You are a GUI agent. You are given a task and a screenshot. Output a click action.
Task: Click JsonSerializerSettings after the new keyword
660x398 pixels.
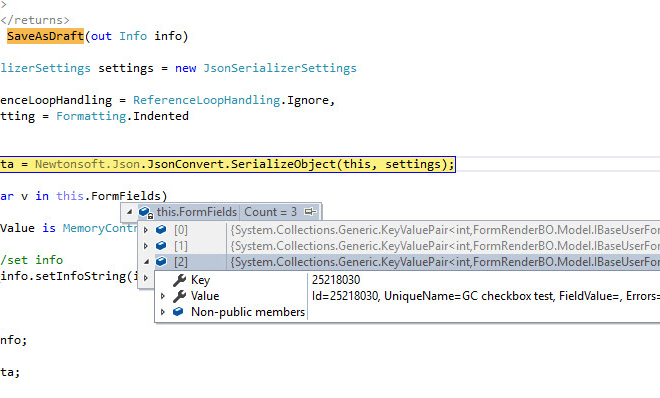pyautogui.click(x=280, y=68)
